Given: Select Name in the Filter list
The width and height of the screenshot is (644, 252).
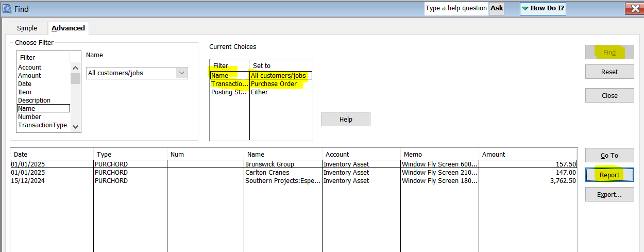Looking at the screenshot, I should pyautogui.click(x=43, y=109).
